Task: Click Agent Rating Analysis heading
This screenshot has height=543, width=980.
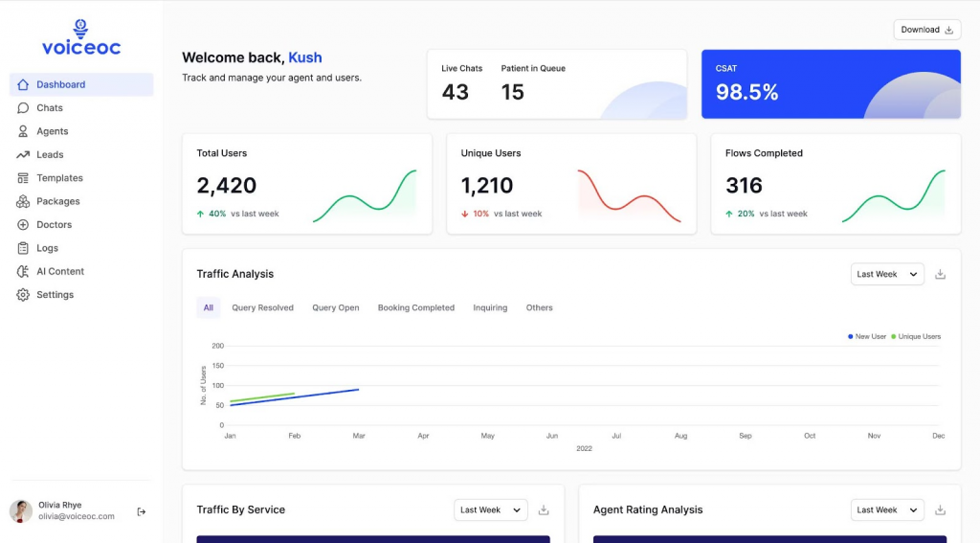Action: coord(648,509)
